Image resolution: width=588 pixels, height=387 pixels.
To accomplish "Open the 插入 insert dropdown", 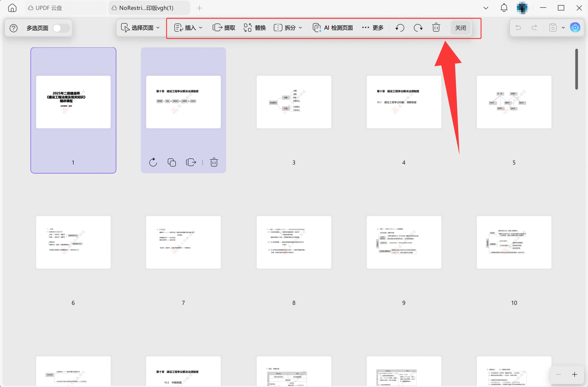I will (x=188, y=28).
